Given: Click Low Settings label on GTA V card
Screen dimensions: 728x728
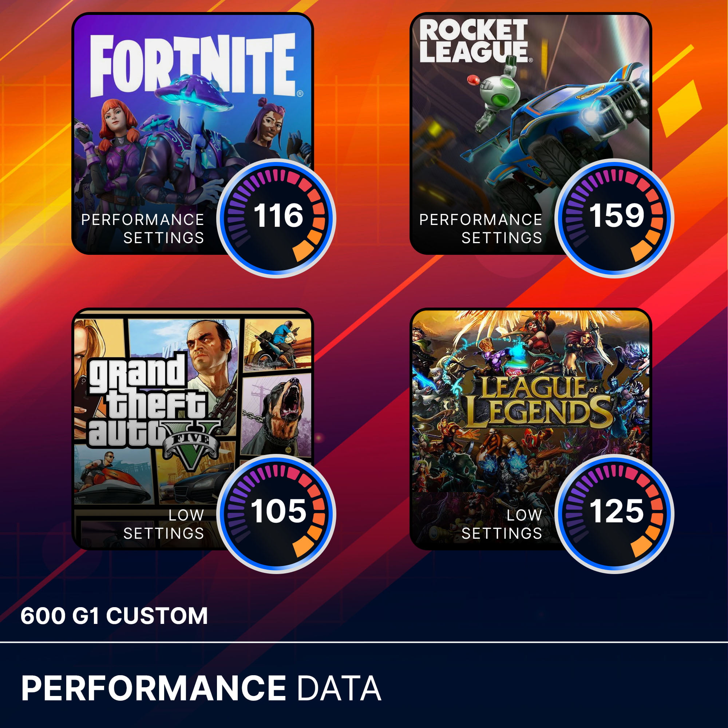Looking at the screenshot, I should (x=164, y=524).
